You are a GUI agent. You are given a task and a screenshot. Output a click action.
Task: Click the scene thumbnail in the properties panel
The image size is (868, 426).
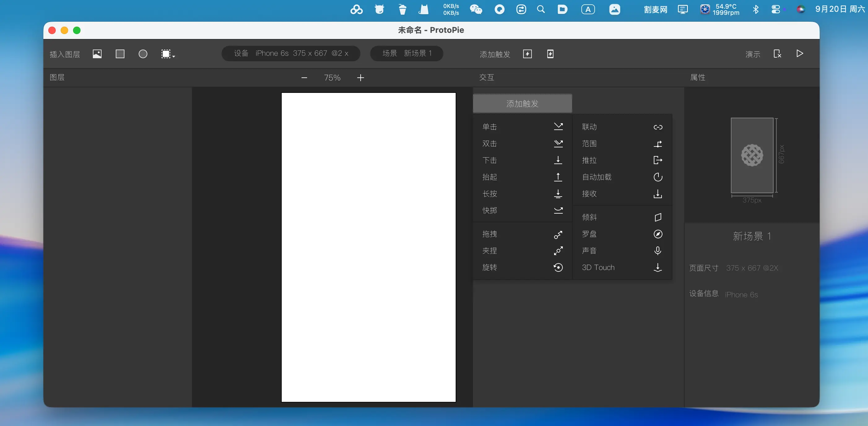pyautogui.click(x=752, y=155)
